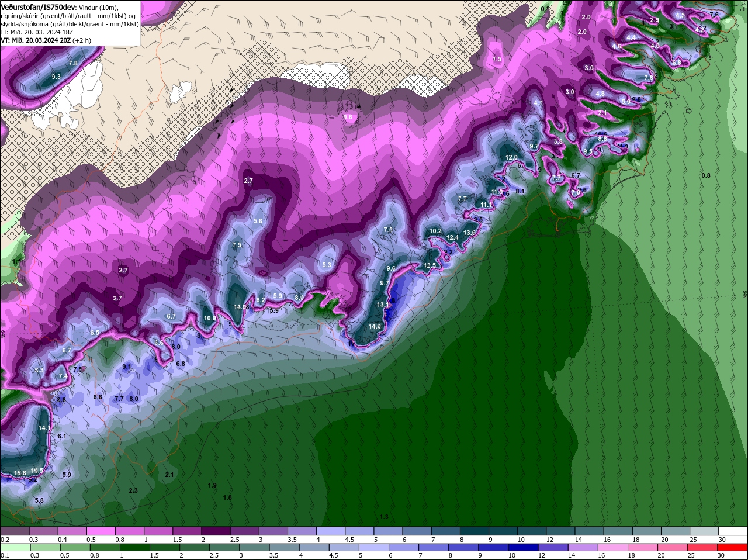This screenshot has height=560, width=748.
Task: Click the 14.0 value on the map
Action: pos(375,326)
